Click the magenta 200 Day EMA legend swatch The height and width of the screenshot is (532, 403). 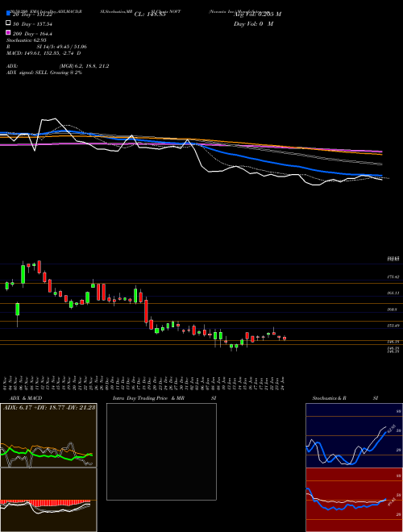point(8,33)
